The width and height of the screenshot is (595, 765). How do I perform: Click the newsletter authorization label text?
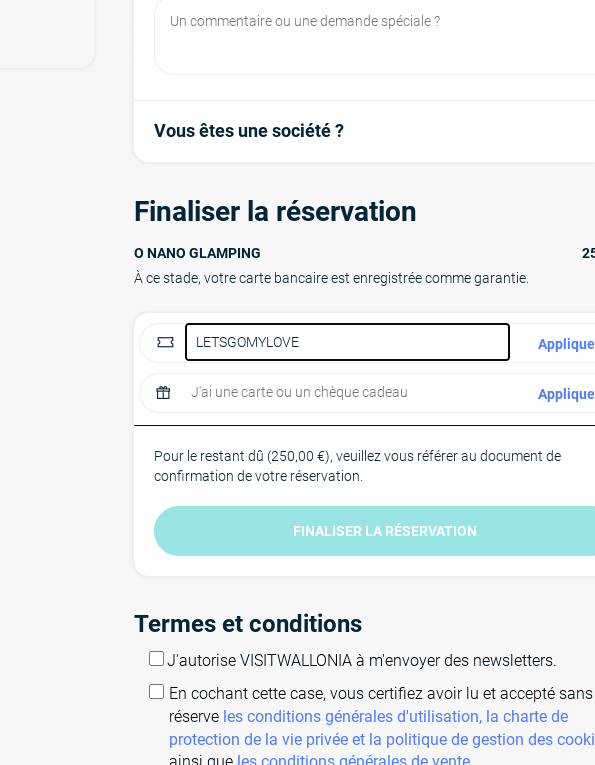tap(361, 660)
